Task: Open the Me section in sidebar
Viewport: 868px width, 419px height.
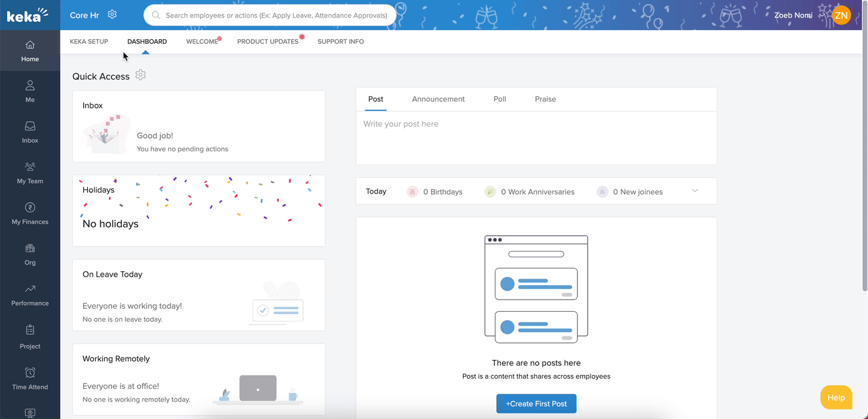Action: (x=30, y=91)
